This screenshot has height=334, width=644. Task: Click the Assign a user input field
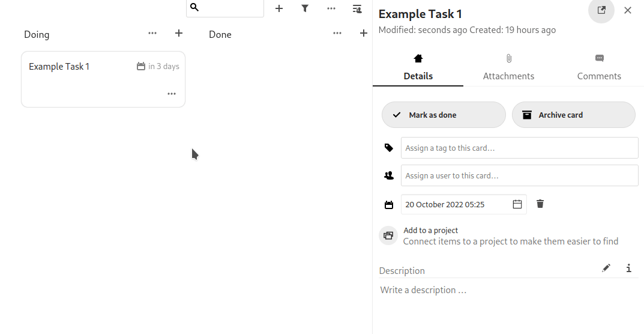click(x=519, y=176)
